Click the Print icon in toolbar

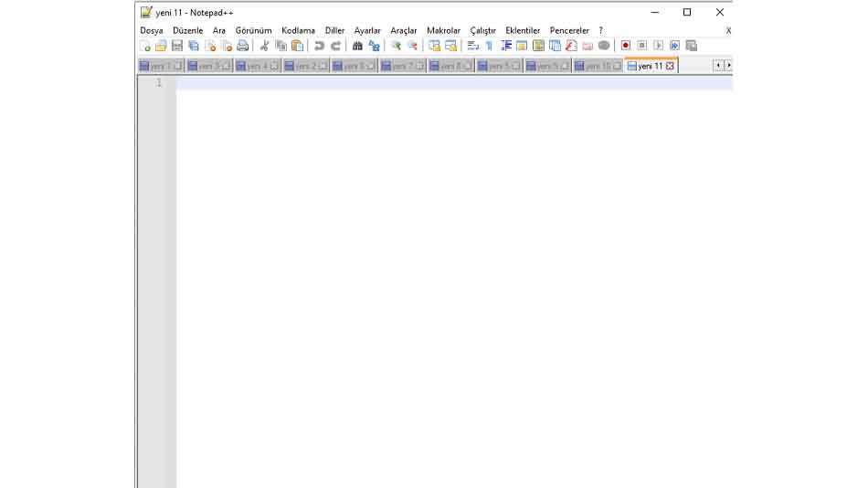[243, 46]
